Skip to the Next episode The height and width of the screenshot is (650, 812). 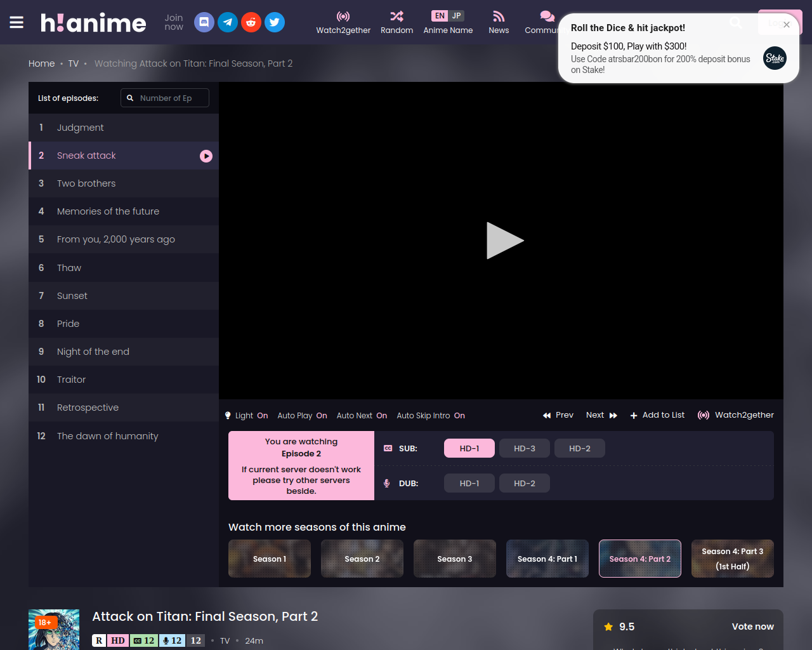pyautogui.click(x=601, y=415)
